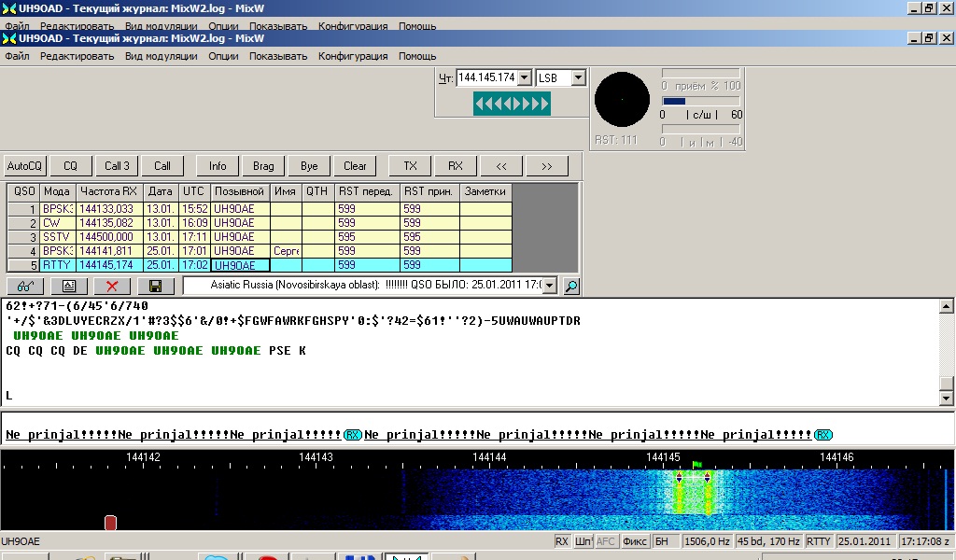Viewport: 956px width, 560px height.
Task: Expand the frequency 144.145.174 dropdown
Action: click(524, 78)
